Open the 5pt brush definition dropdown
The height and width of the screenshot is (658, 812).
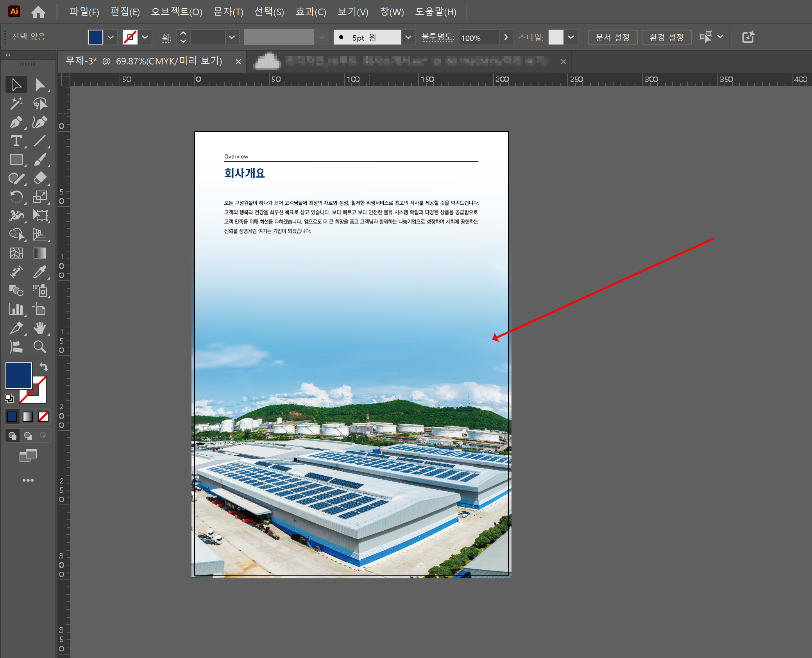point(408,37)
